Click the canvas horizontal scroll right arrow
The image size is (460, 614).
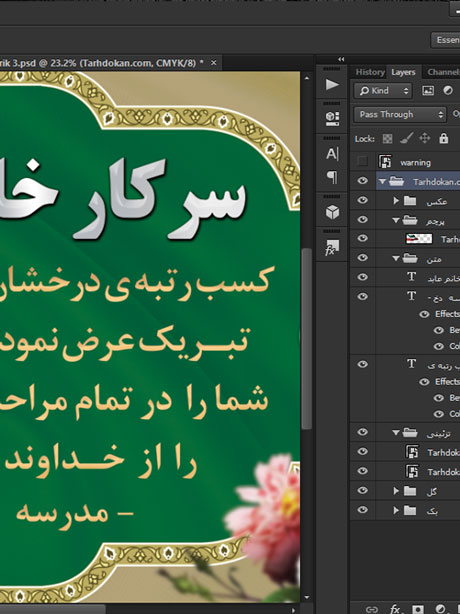pyautogui.click(x=294, y=610)
